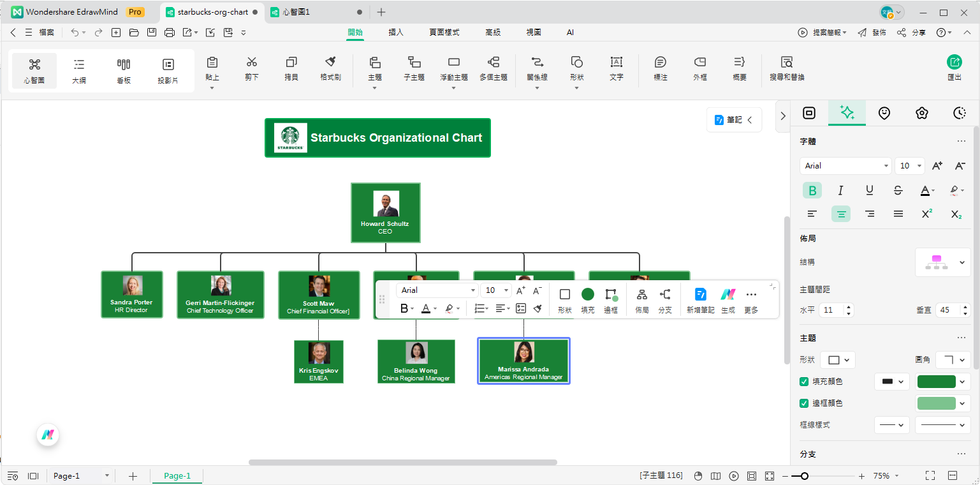Click the Export (匯出) green button
The height and width of the screenshot is (485, 980).
tap(954, 68)
